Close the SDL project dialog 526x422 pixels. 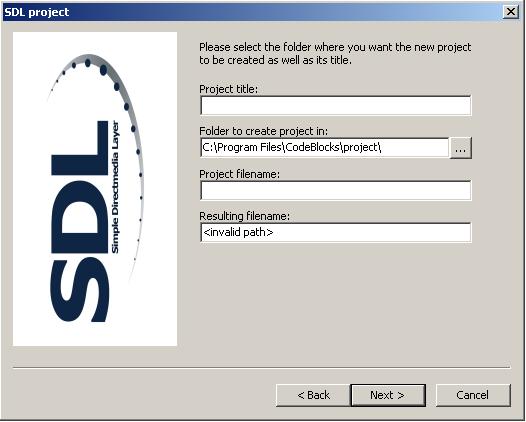[511, 12]
